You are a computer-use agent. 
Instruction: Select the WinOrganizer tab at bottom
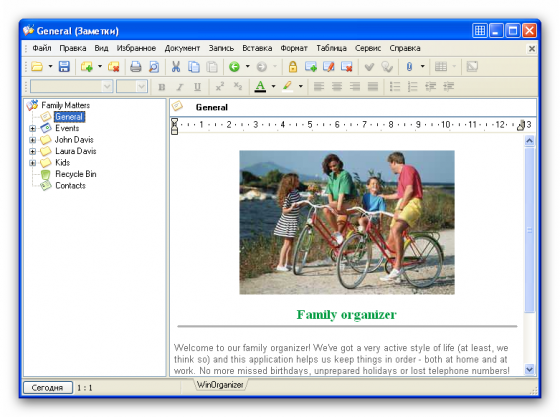220,385
